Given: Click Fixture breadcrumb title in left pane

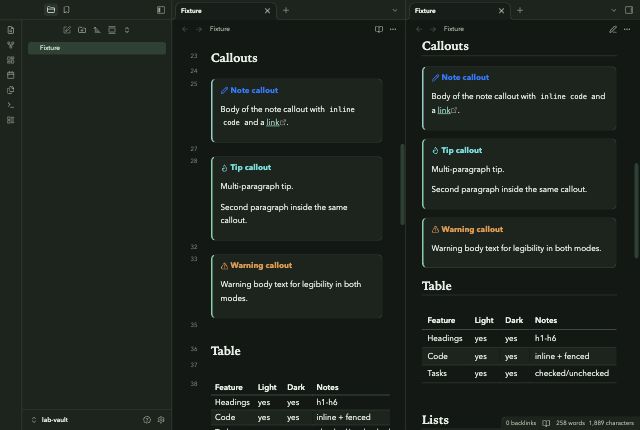Looking at the screenshot, I should click(220, 29).
